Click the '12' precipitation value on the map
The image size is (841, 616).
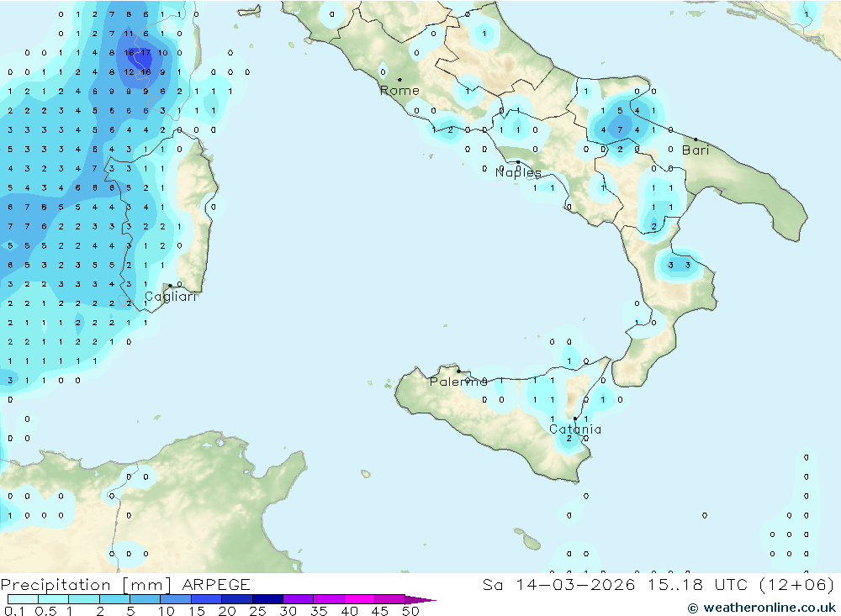click(x=129, y=71)
